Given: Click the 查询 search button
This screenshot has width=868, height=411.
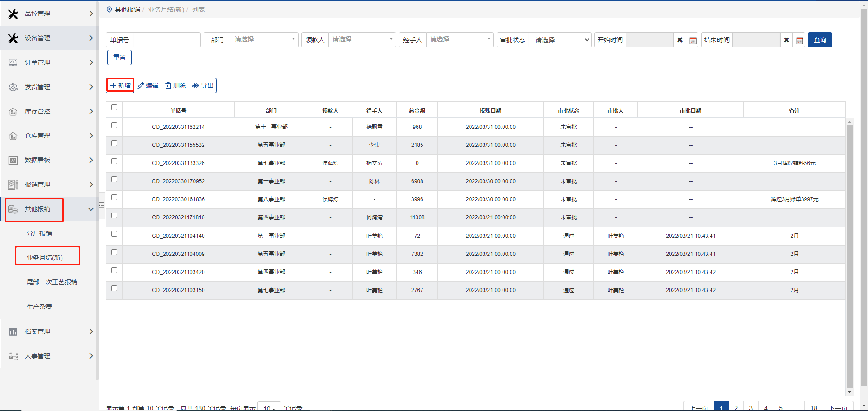Looking at the screenshot, I should click(820, 40).
